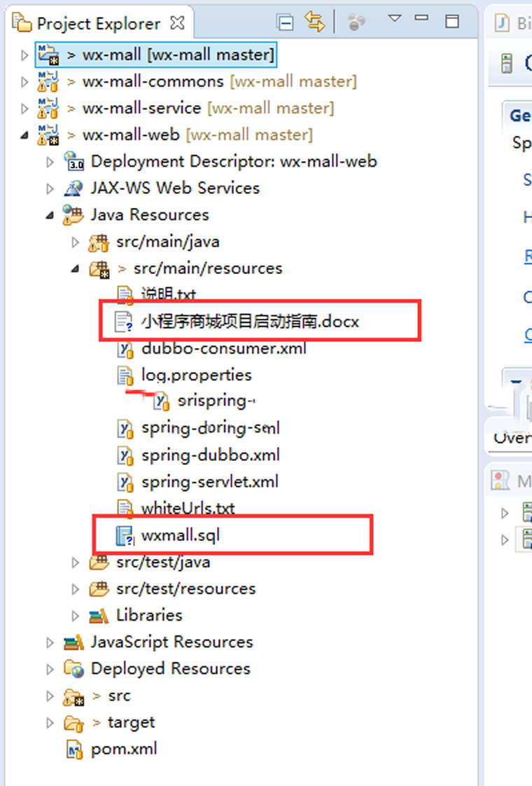Click the Java Resources icon
This screenshot has height=786, width=532.
[x=73, y=214]
